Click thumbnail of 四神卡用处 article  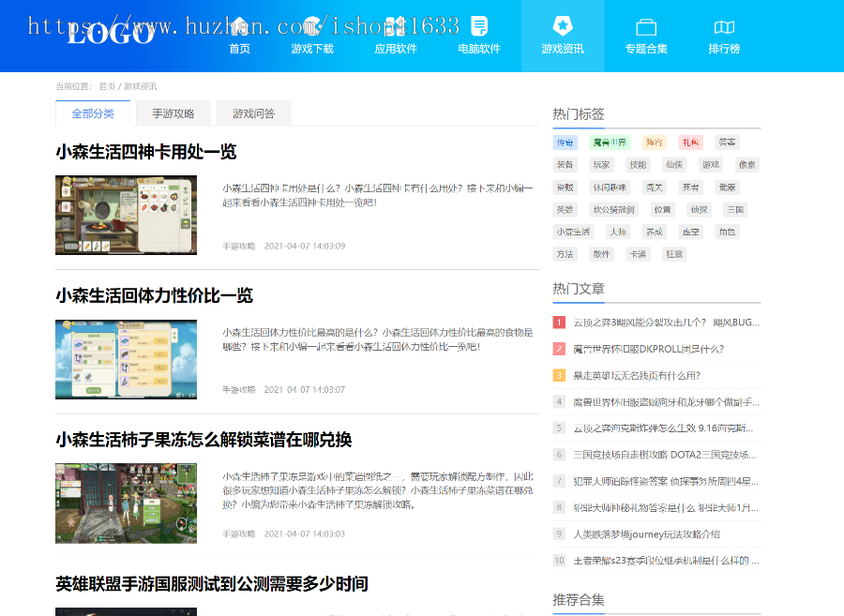click(126, 216)
